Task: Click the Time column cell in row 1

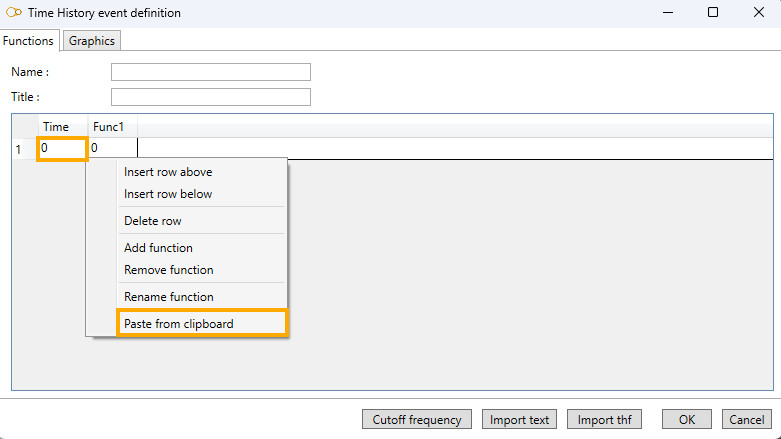Action: coord(62,148)
